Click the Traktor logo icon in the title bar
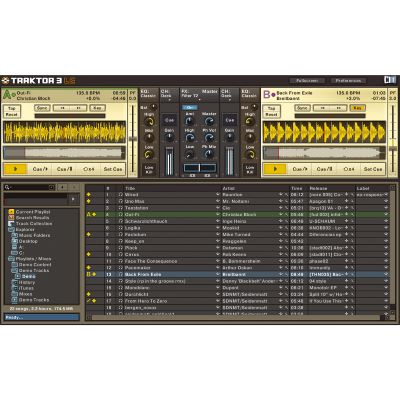This screenshot has height=400, width=400. coord(5,80)
